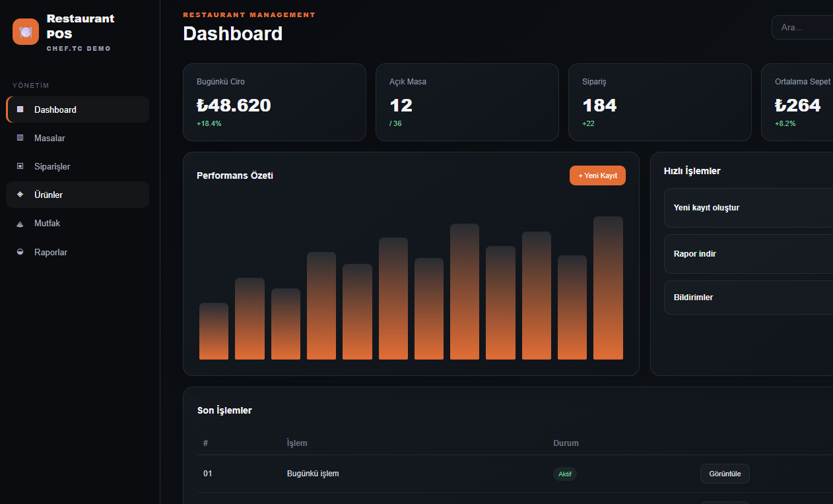Viewport: 833px width, 504px height.
Task: Open the Dashboard menu item
Action: tap(78, 110)
